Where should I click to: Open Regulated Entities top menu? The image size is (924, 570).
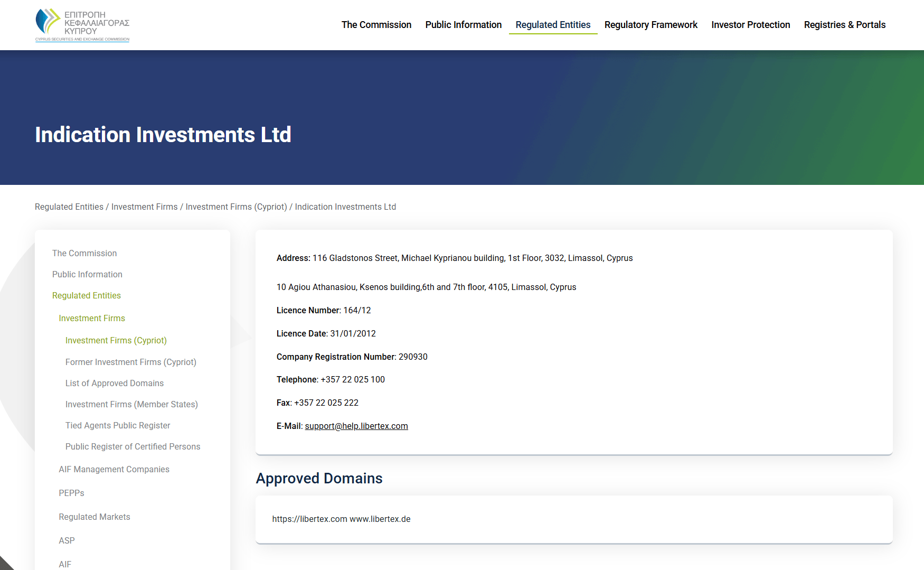[x=553, y=25]
